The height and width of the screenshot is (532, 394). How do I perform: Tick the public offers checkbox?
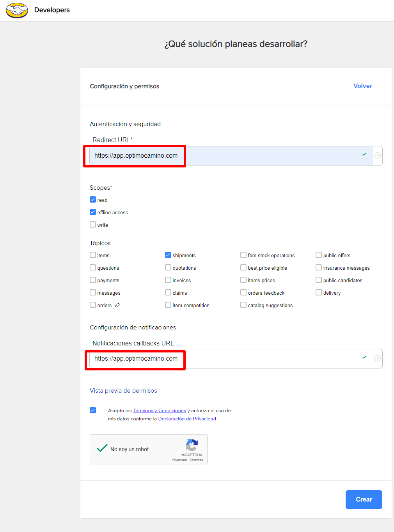(x=319, y=255)
